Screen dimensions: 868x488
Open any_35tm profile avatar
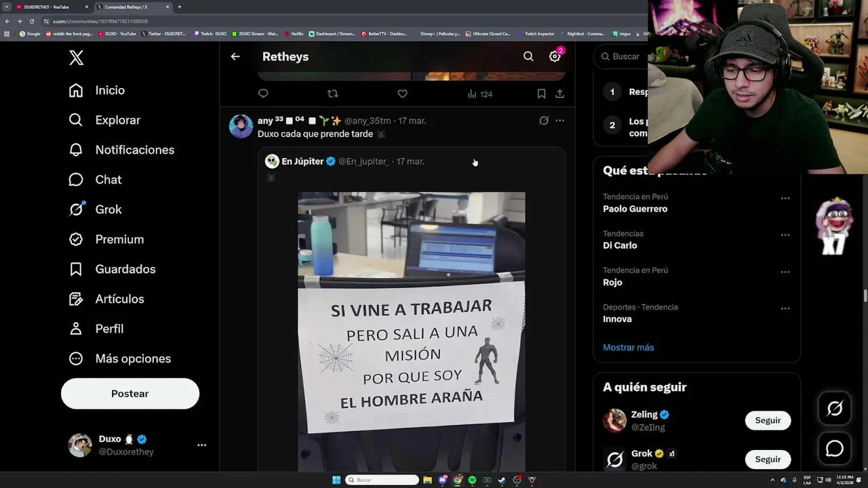241,126
